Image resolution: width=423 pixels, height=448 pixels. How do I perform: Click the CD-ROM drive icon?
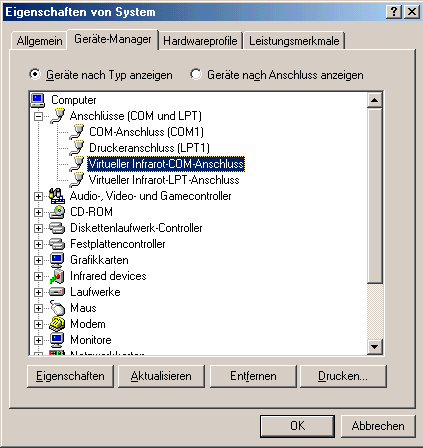57,212
